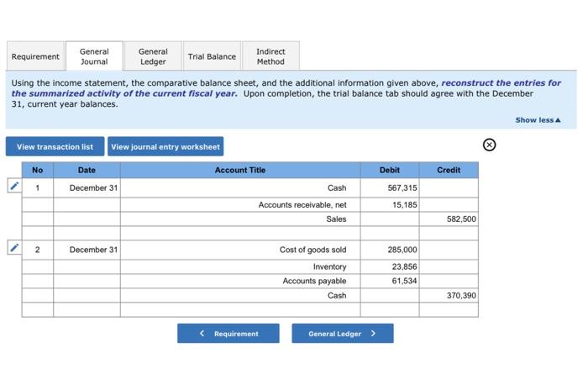Switch to the Requirement tab
The image size is (588, 369).
coord(35,56)
